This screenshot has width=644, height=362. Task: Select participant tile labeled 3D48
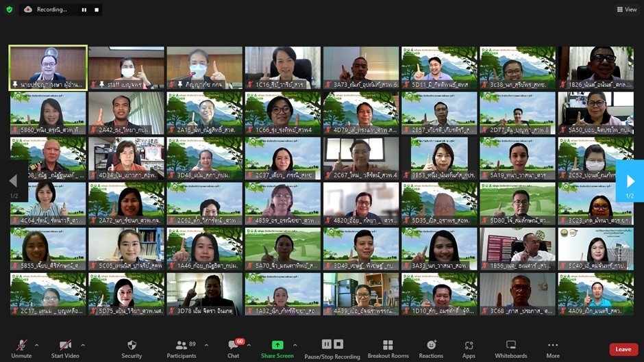coord(205,159)
